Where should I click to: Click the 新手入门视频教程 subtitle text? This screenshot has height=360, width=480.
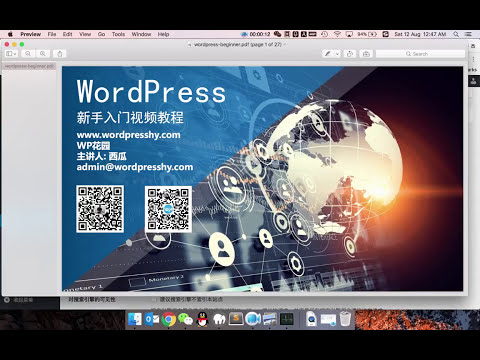point(130,117)
